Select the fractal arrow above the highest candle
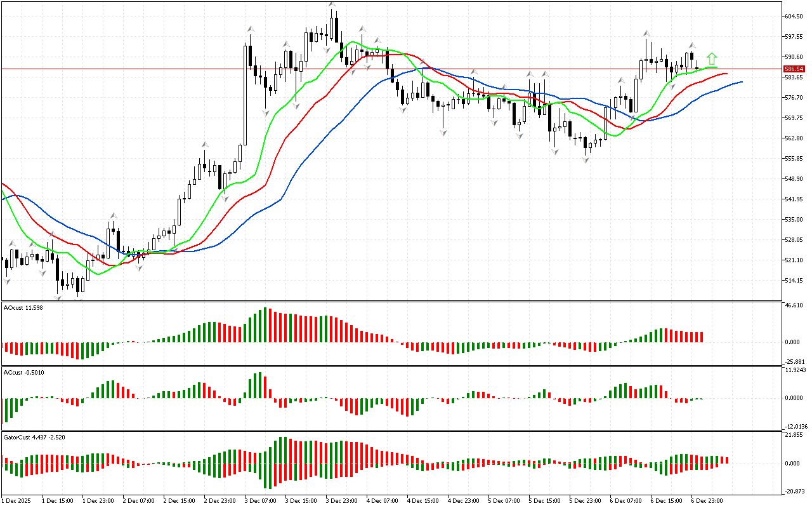The image size is (812, 508). point(332,5)
